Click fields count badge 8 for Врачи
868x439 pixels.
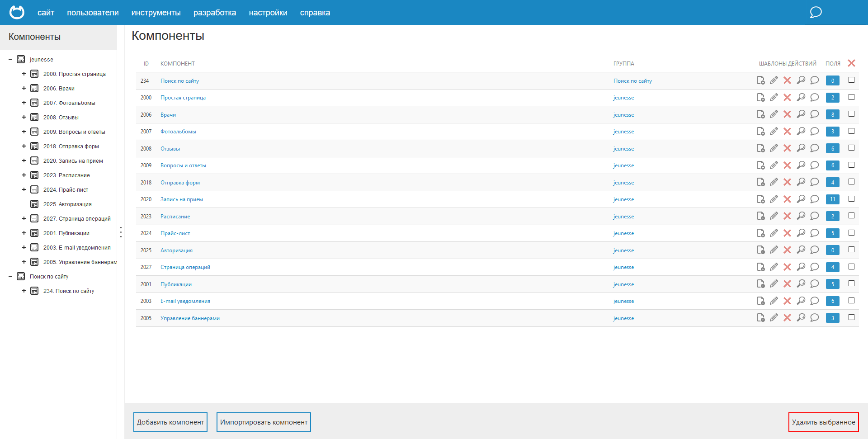coord(833,114)
